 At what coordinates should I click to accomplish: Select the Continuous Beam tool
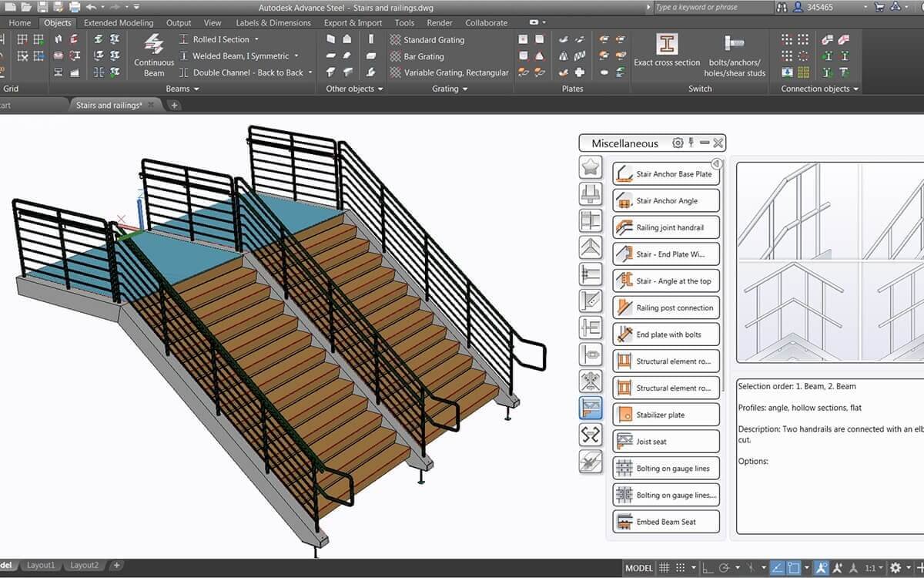tap(153, 55)
